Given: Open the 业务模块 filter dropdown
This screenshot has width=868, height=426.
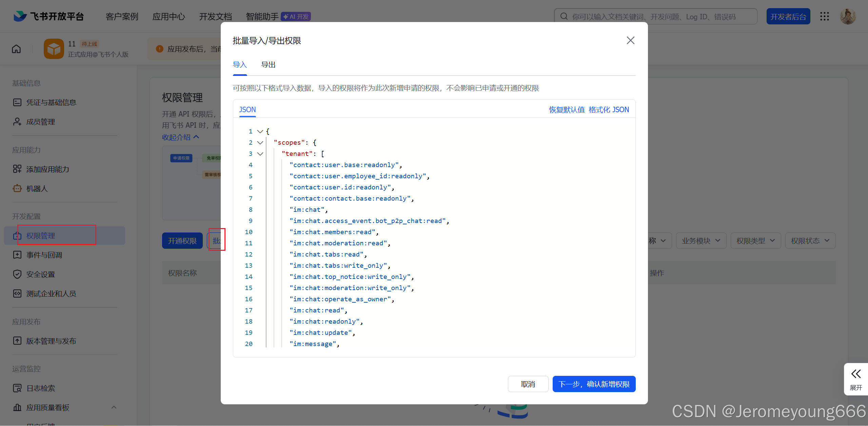Looking at the screenshot, I should (701, 240).
